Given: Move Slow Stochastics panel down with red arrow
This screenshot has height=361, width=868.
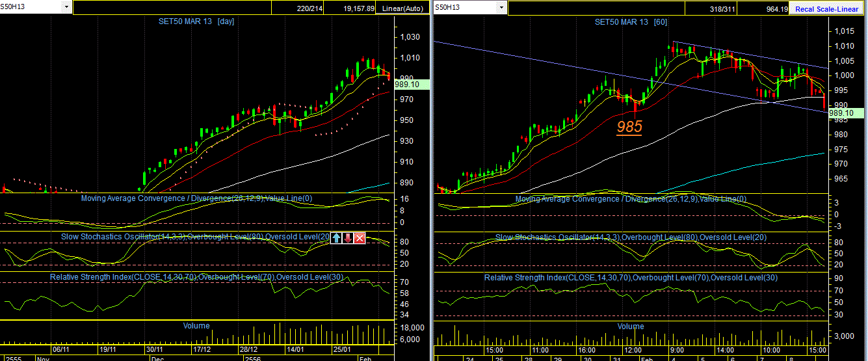Looking at the screenshot, I should tap(348, 238).
